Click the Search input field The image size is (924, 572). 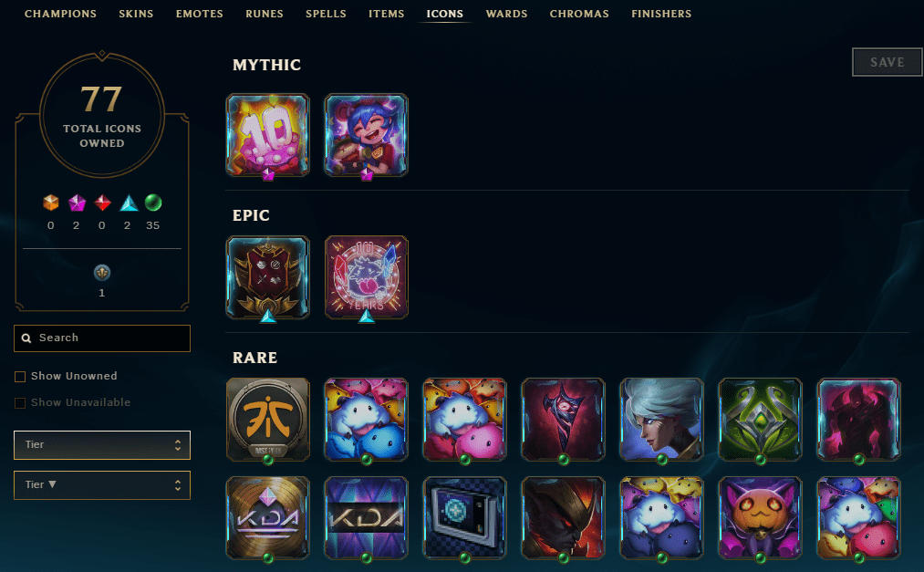102,338
